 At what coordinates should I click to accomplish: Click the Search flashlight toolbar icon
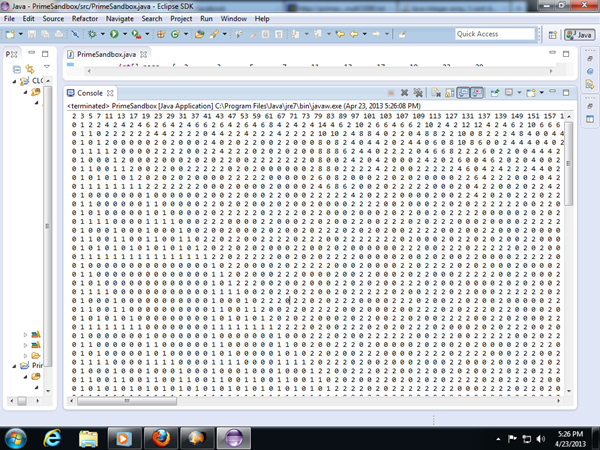pos(214,34)
